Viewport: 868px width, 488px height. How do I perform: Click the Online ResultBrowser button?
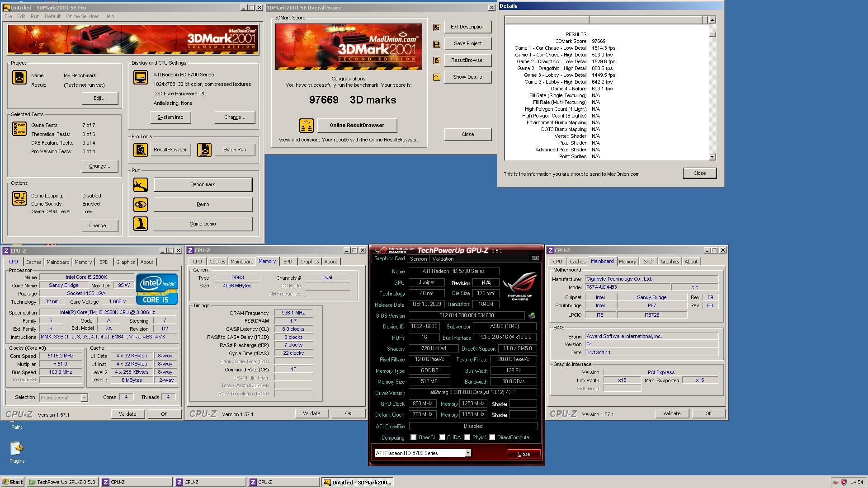pos(357,125)
